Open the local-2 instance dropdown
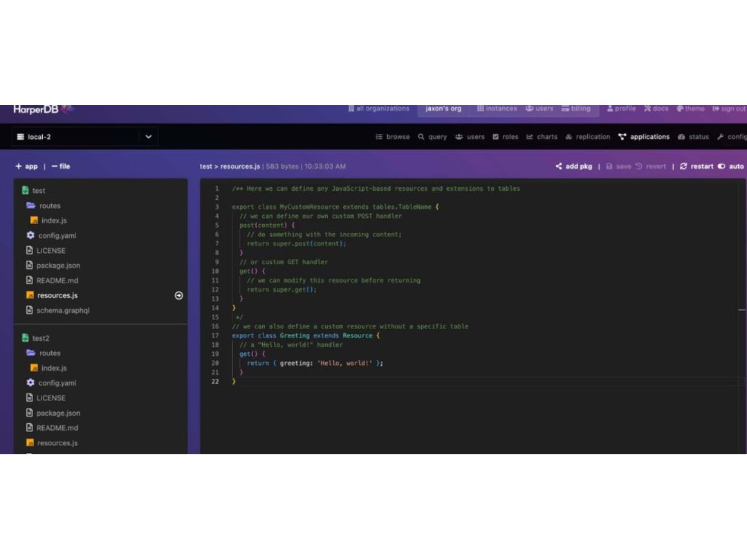 (x=85, y=137)
